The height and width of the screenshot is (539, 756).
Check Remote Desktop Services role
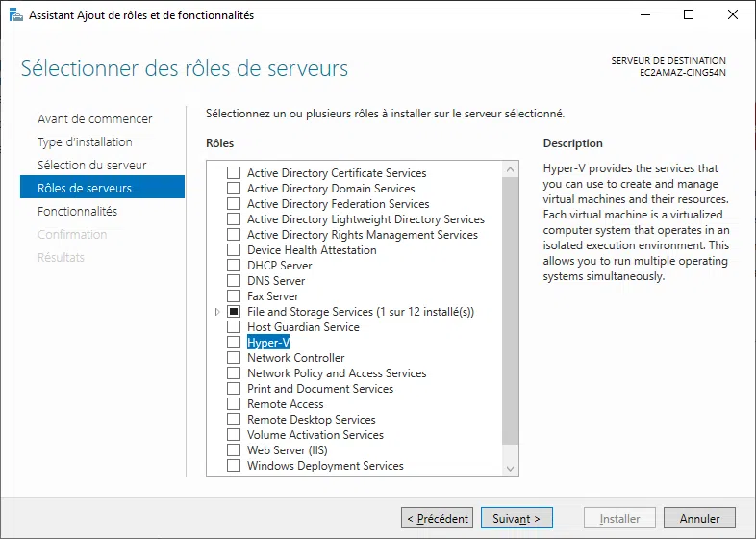pyautogui.click(x=234, y=420)
